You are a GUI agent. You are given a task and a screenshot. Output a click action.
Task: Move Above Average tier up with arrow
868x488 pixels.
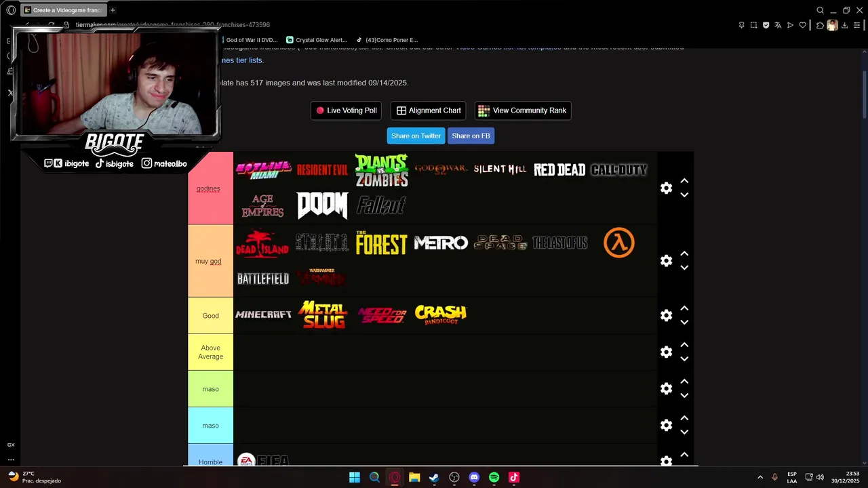pyautogui.click(x=684, y=345)
